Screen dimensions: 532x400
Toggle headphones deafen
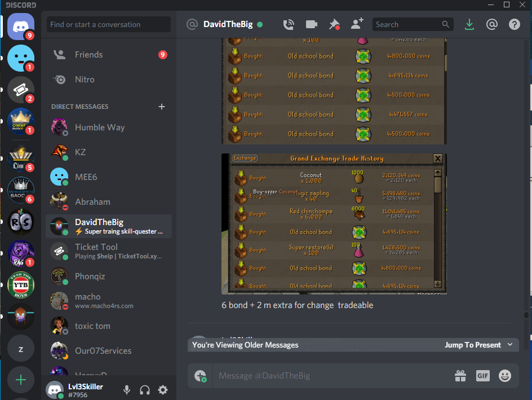point(145,390)
